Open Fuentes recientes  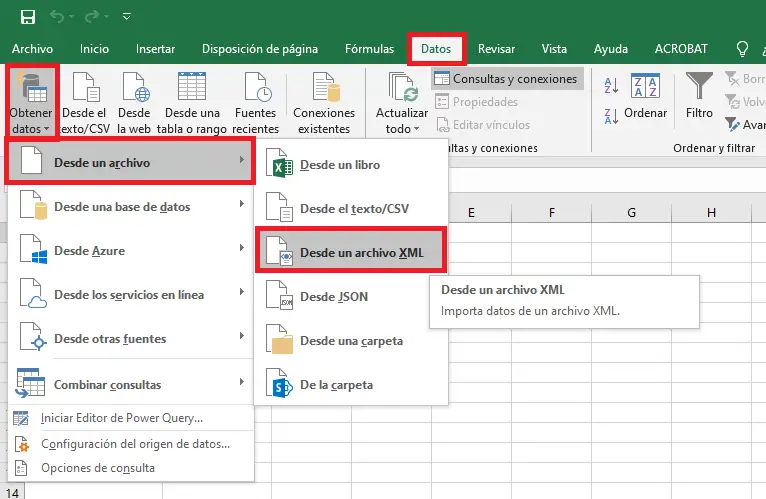coord(255,103)
